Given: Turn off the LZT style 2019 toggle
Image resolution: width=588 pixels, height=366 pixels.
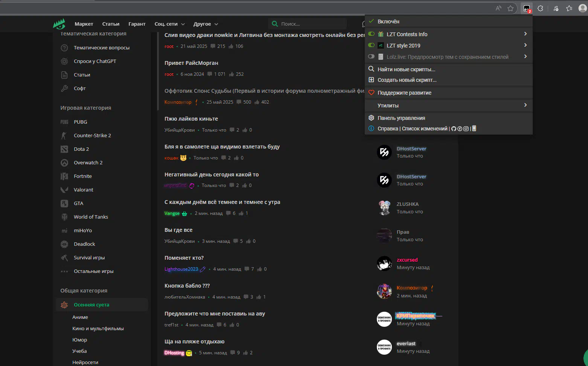Looking at the screenshot, I should click(x=372, y=45).
